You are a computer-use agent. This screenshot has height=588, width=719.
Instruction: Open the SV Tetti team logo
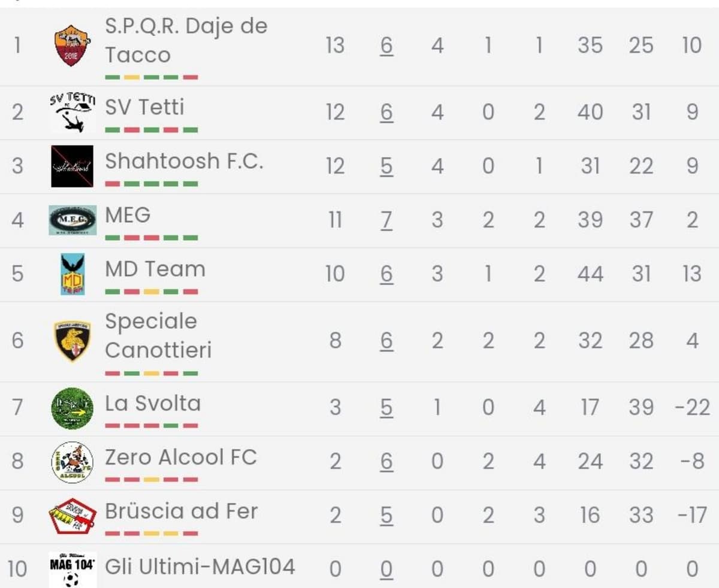72,112
